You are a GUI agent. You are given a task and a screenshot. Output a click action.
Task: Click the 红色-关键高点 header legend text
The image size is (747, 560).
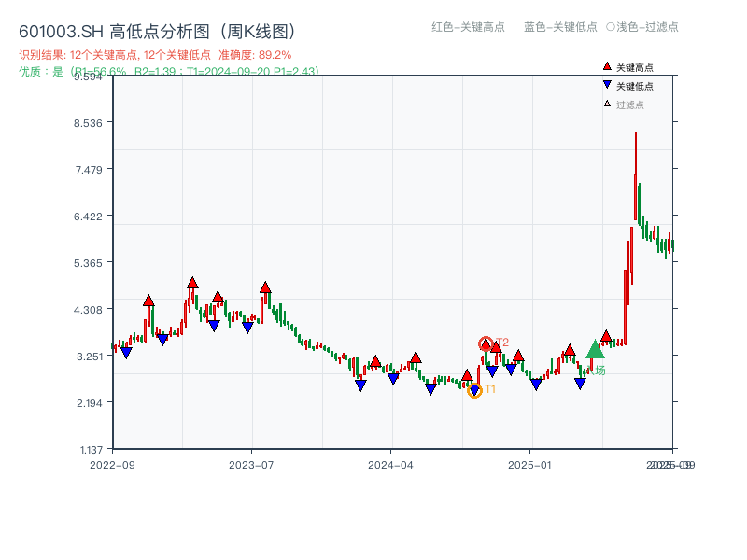coord(468,27)
